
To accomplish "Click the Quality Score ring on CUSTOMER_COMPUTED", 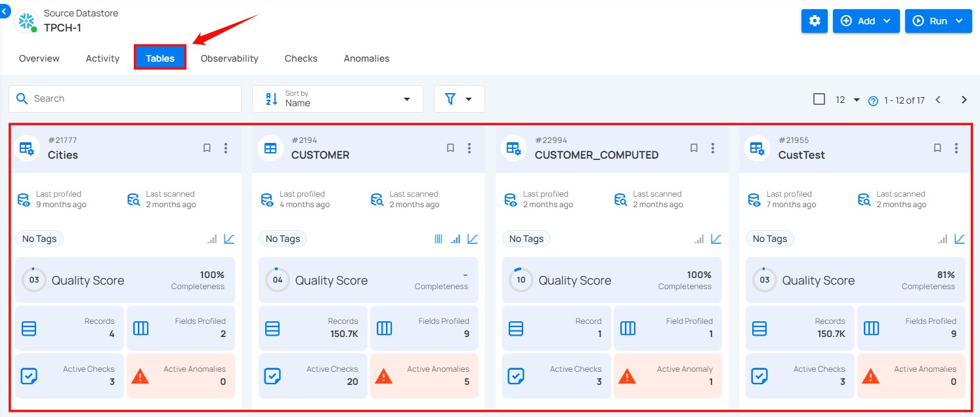I will (521, 280).
